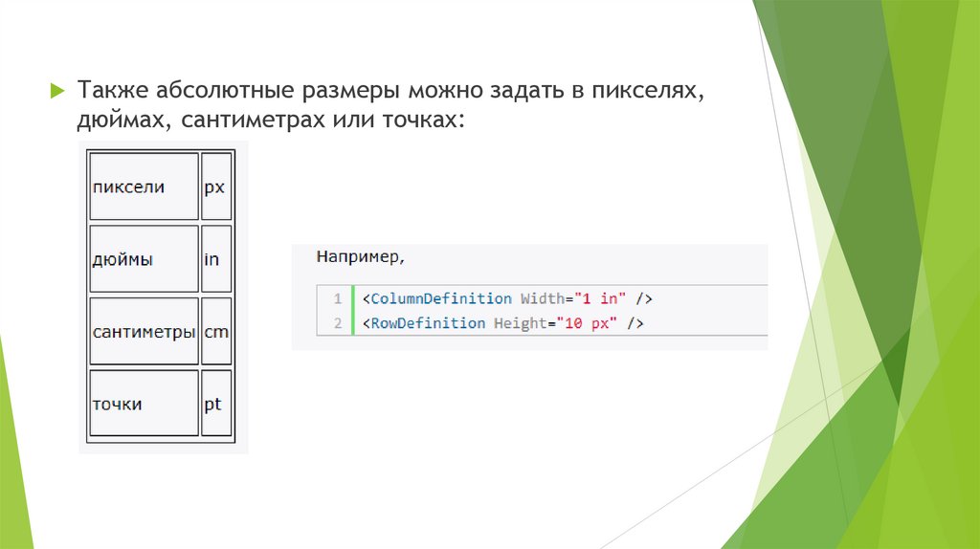This screenshot has height=549, width=980.
Task: Click the table cell "пиксели"
Action: tap(144, 187)
